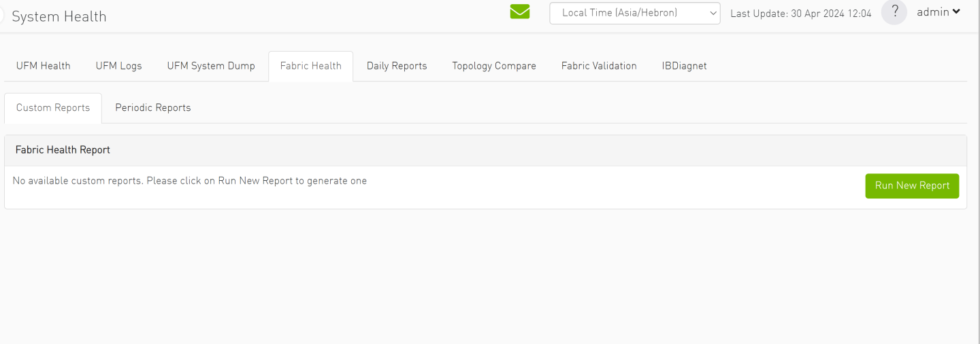Switch to the Fabric Validation tab
The image size is (980, 344).
pyautogui.click(x=599, y=66)
